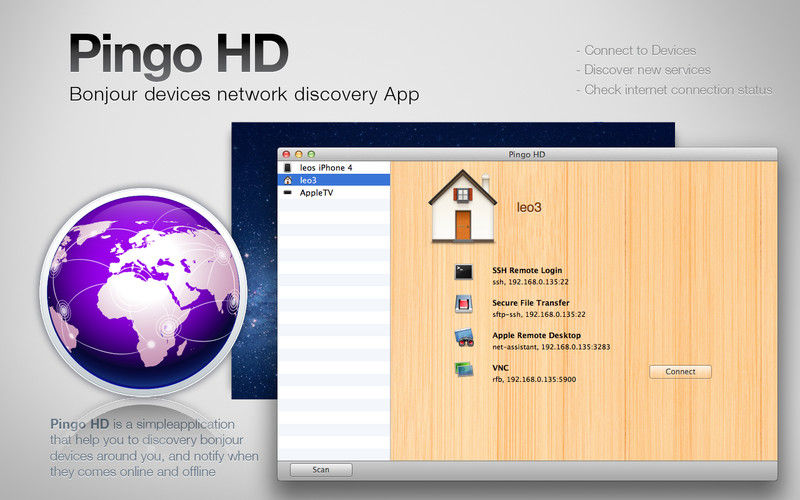This screenshot has width=800, height=500.
Task: Click the starry background window behind Pingo HD
Action: (x=453, y=135)
